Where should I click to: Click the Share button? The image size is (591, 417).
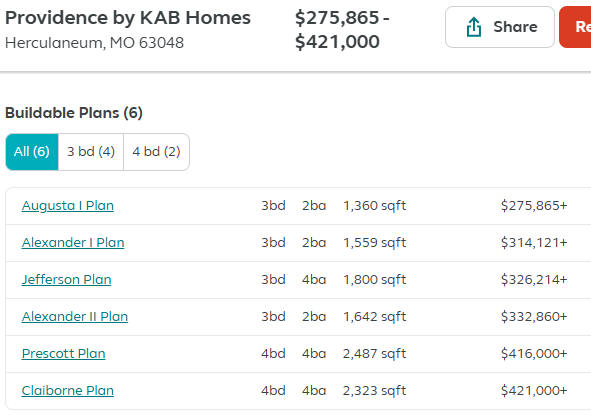click(x=500, y=27)
